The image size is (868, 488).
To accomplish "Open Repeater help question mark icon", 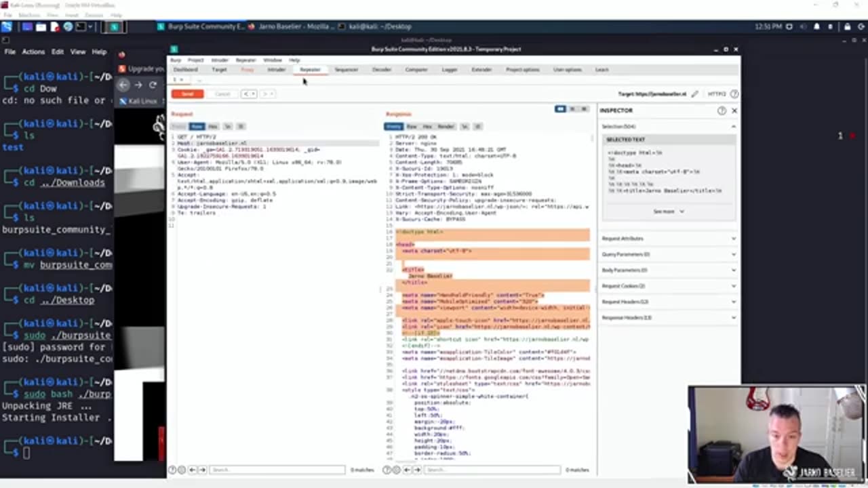I will (734, 94).
